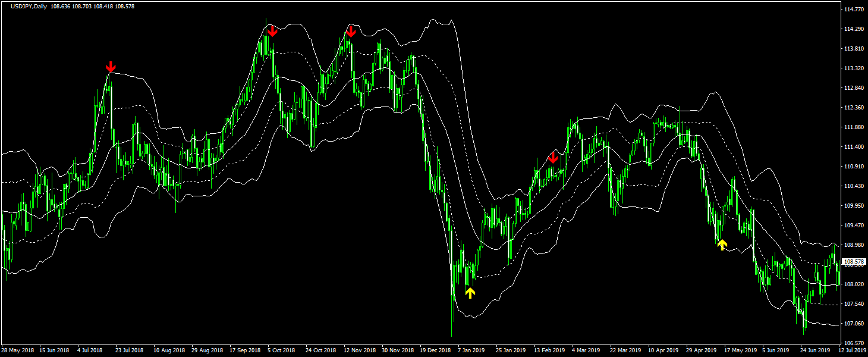Click the 12 Jul 2019 date label

pos(852,350)
